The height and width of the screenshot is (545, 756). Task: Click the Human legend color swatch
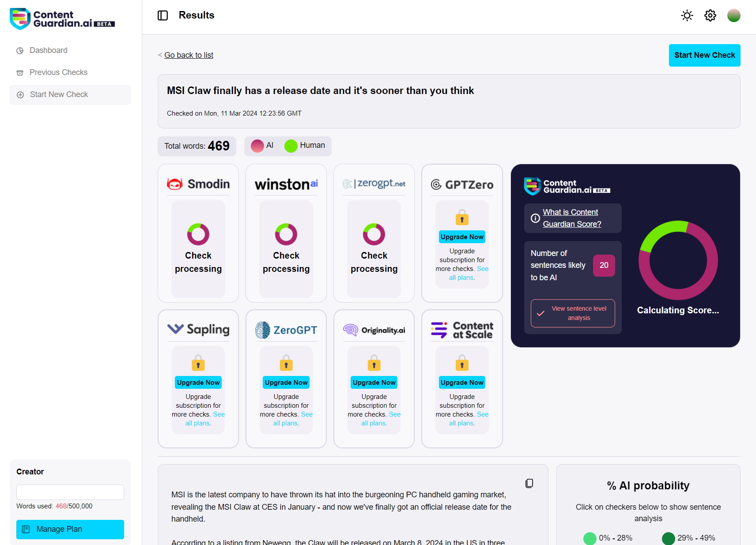pyautogui.click(x=291, y=146)
